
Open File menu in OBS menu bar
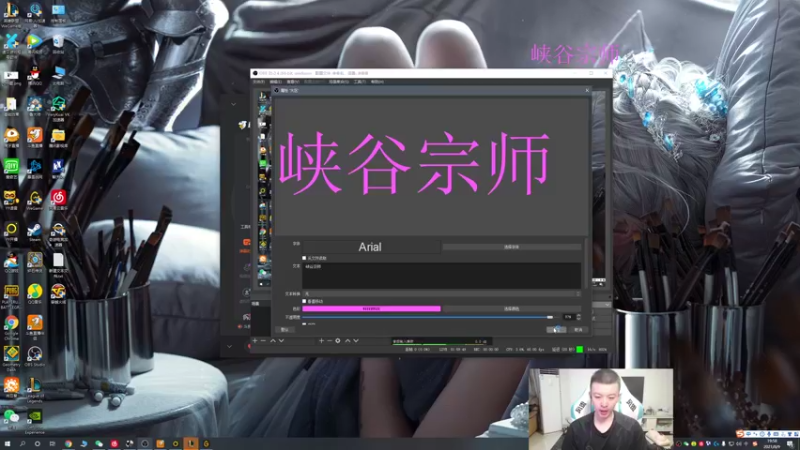[x=259, y=82]
